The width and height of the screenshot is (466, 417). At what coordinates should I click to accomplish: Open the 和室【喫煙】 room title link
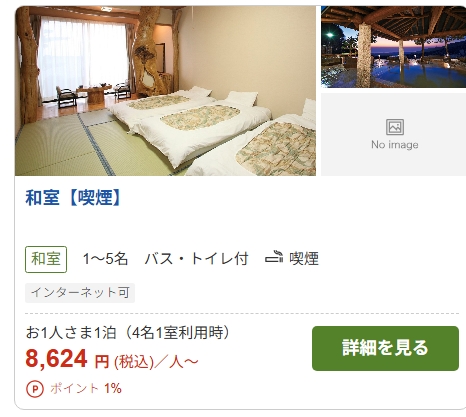(x=73, y=198)
